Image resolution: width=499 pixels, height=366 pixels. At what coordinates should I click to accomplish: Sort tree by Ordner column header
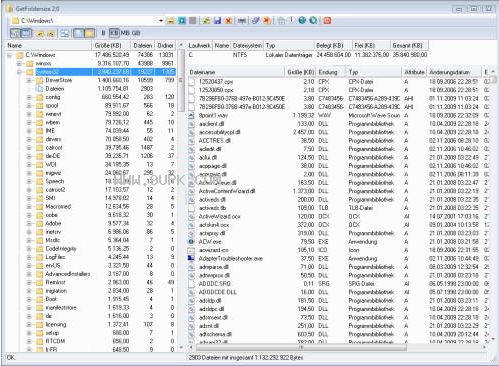tap(165, 45)
